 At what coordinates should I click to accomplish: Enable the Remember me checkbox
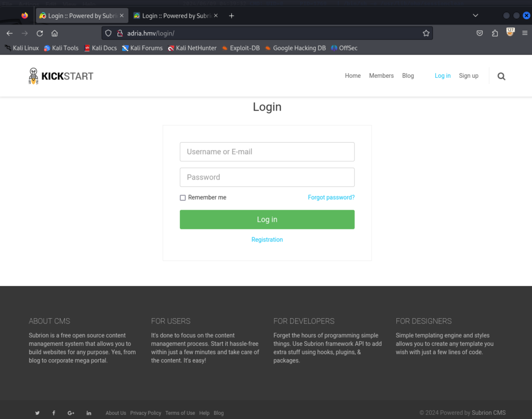tap(183, 198)
